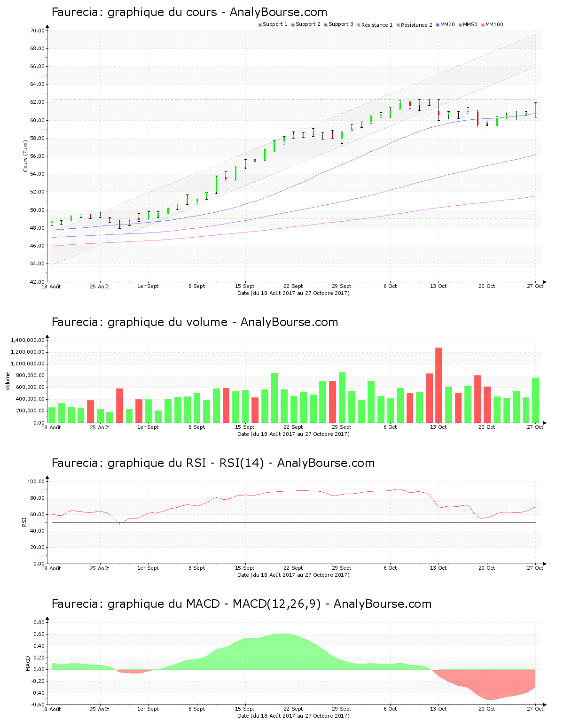Click '1er Sept' under the price chart
Image resolution: width=564 pixels, height=728 pixels.
(x=148, y=286)
